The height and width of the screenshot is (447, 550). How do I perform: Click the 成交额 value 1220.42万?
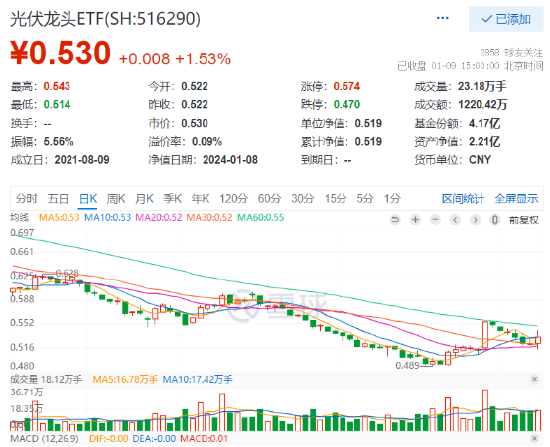point(483,104)
